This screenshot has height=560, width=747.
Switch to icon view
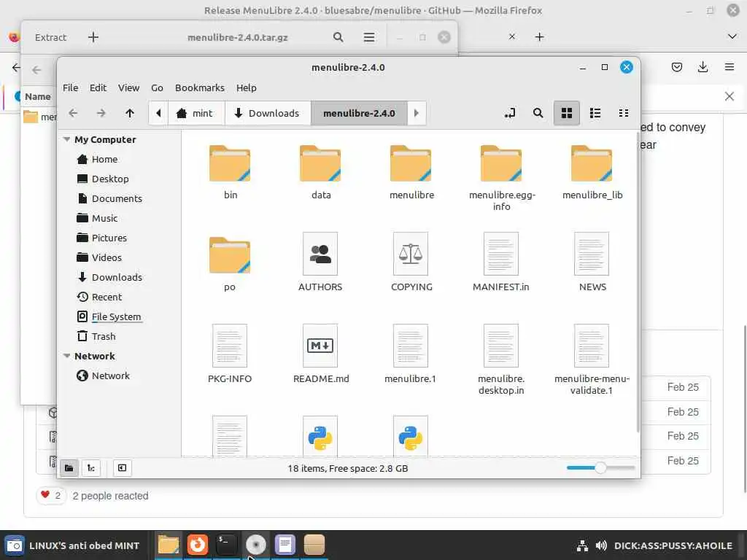pos(566,113)
